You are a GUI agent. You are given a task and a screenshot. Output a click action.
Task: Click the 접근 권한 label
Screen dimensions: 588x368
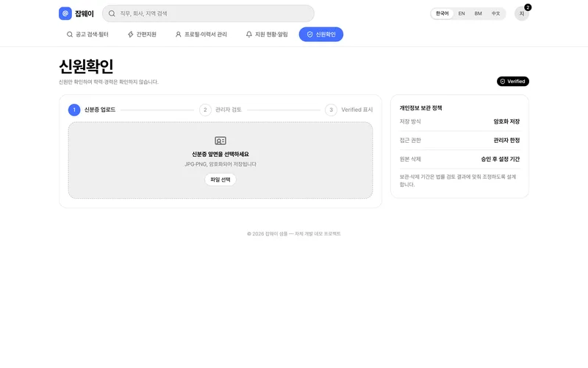(x=410, y=140)
